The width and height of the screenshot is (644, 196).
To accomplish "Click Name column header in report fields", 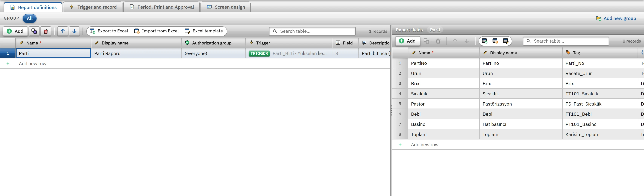I will point(444,53).
